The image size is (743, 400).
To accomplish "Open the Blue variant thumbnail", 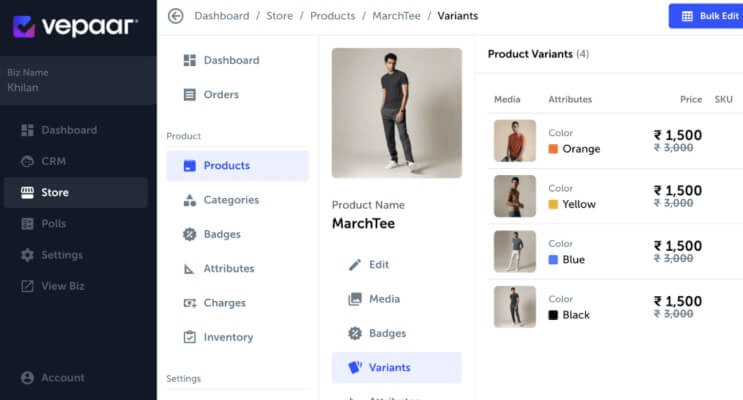I will [x=515, y=251].
